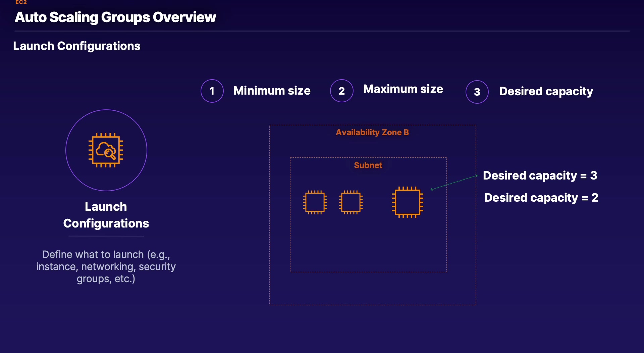Screen dimensions: 644x353
Task: Click the EC2 label above the title
Action: click(21, 2)
